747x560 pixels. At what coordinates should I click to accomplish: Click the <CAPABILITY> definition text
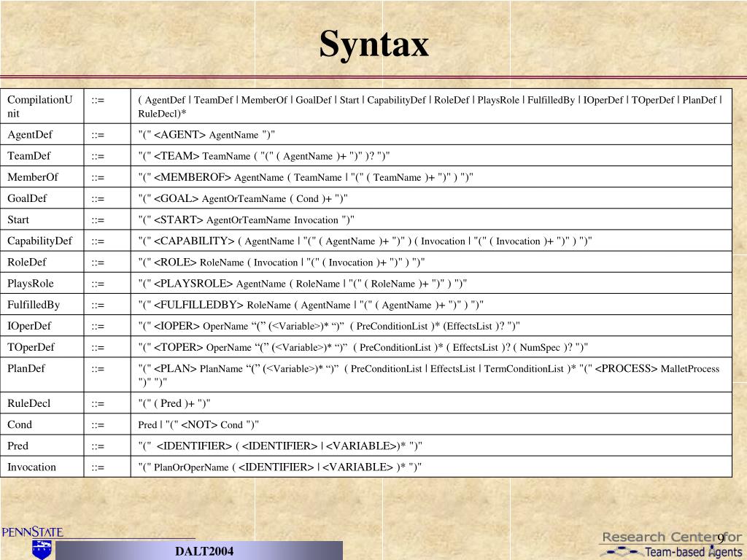[x=365, y=241]
